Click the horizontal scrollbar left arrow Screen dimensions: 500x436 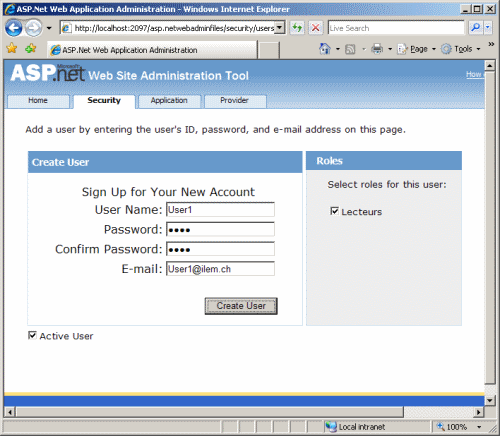(10, 412)
